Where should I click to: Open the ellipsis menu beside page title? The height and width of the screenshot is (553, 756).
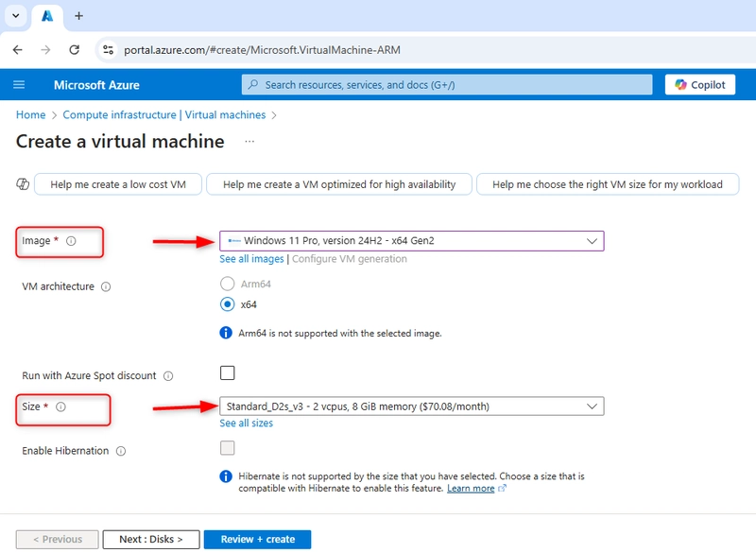click(249, 141)
